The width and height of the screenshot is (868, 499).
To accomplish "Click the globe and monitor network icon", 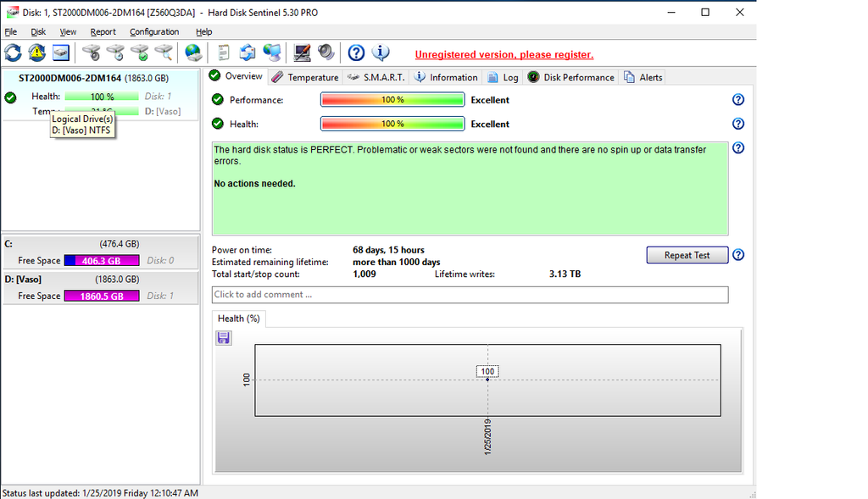I will click(272, 53).
